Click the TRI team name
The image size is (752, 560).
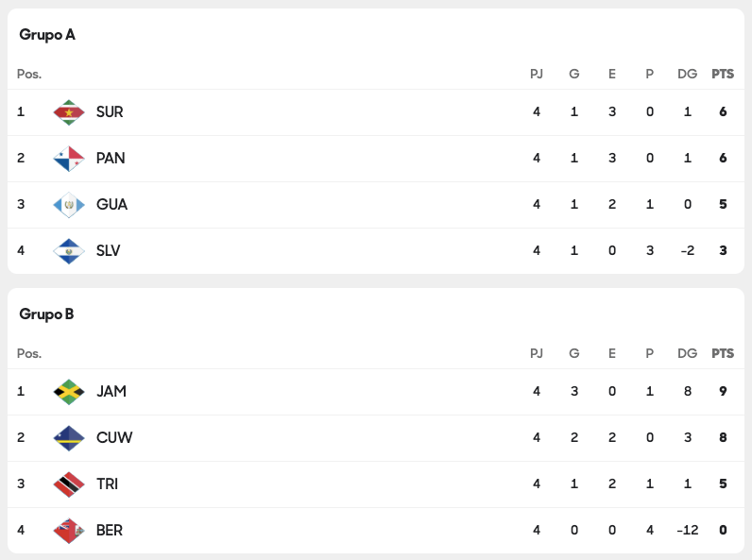coord(107,484)
